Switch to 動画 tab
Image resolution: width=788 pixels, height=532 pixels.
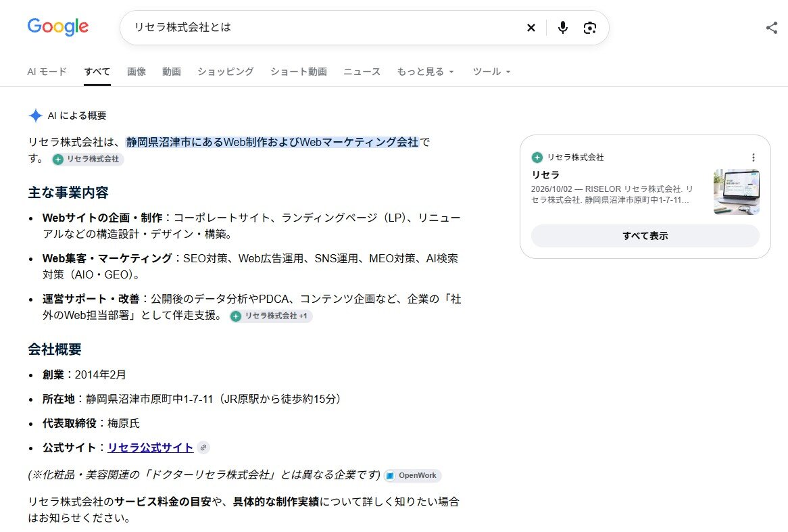(172, 72)
